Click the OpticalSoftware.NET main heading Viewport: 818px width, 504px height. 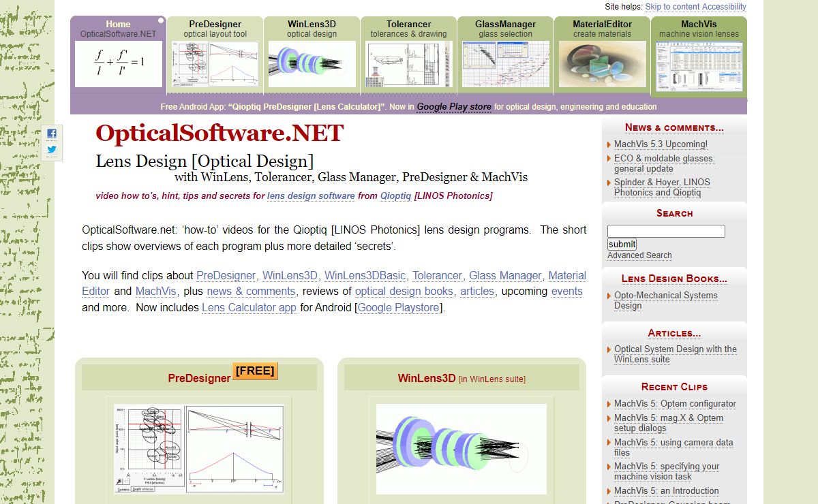(x=219, y=133)
